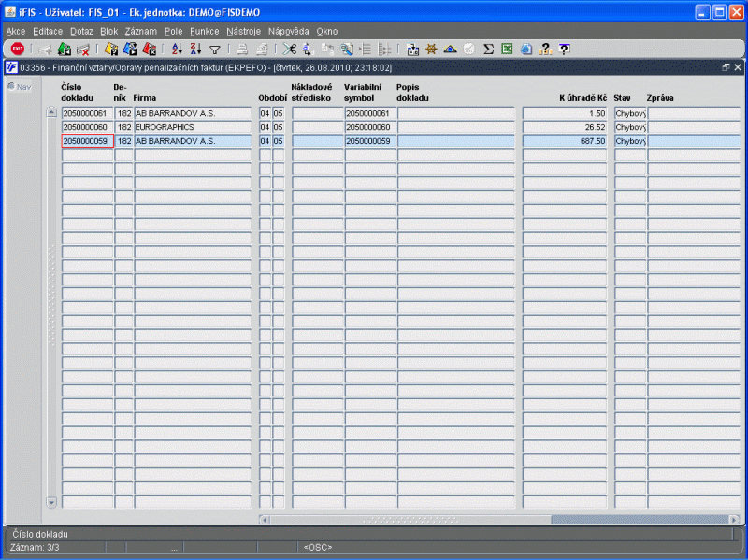Open the Blok menu
This screenshot has height=560, width=748.
pyautogui.click(x=108, y=32)
